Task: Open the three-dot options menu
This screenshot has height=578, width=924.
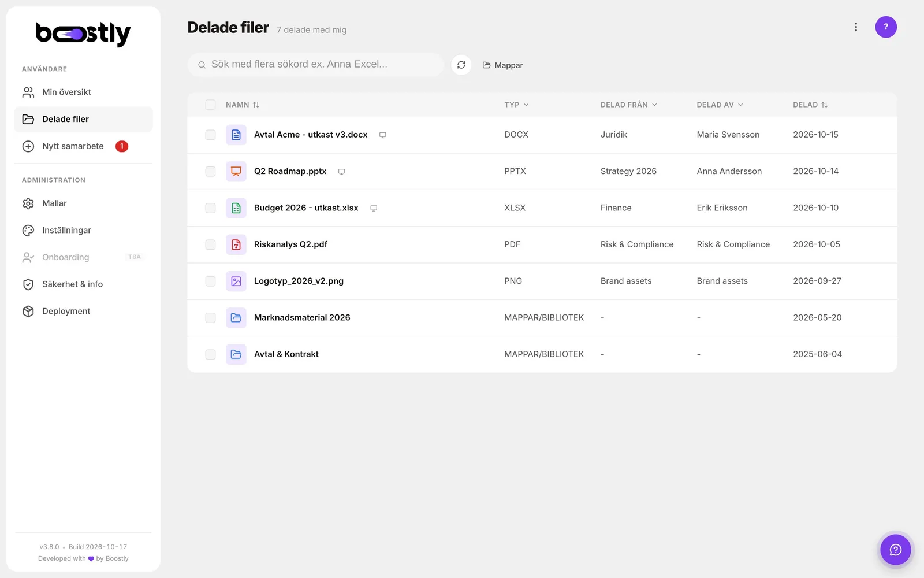Action: pyautogui.click(x=856, y=27)
